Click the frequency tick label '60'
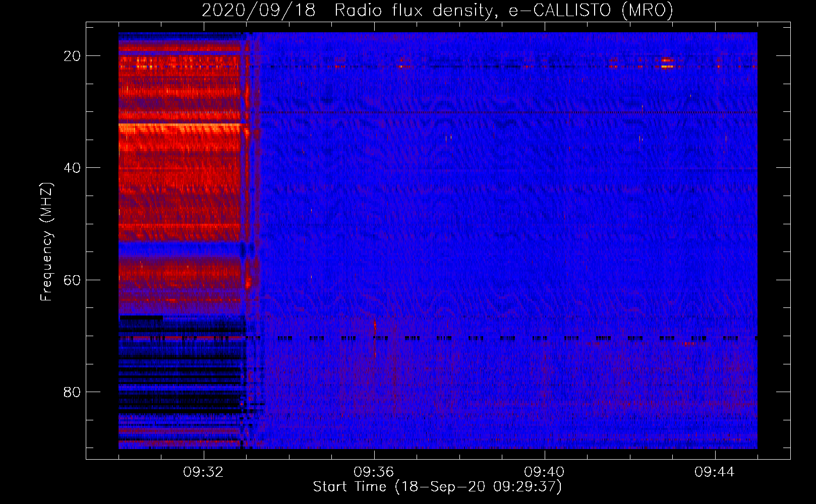 point(72,280)
